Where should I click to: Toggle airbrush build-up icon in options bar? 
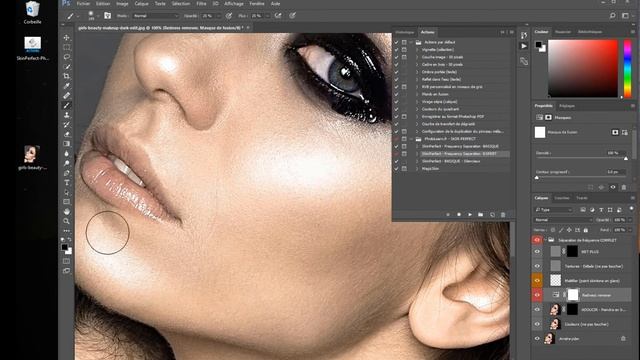[x=278, y=16]
